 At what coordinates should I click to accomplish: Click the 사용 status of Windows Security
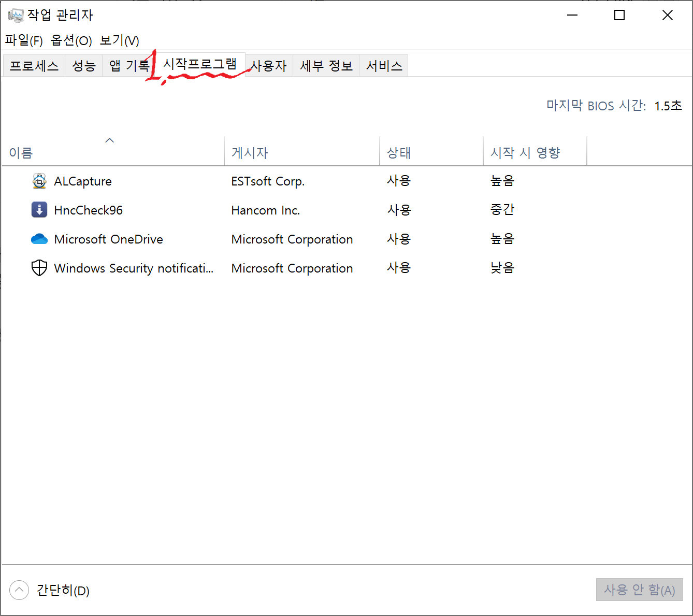pos(399,268)
